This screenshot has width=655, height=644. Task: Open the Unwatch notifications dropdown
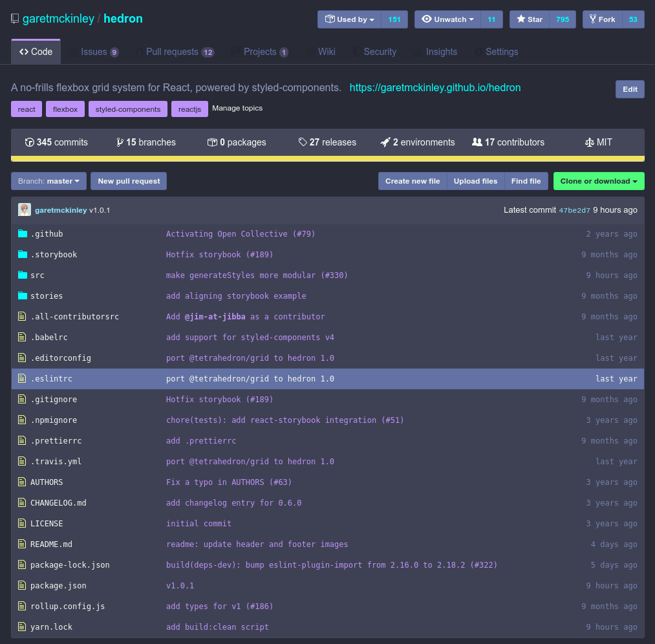[x=447, y=19]
